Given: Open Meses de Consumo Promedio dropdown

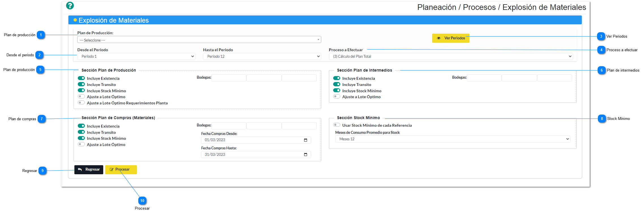Looking at the screenshot, I should tap(453, 139).
